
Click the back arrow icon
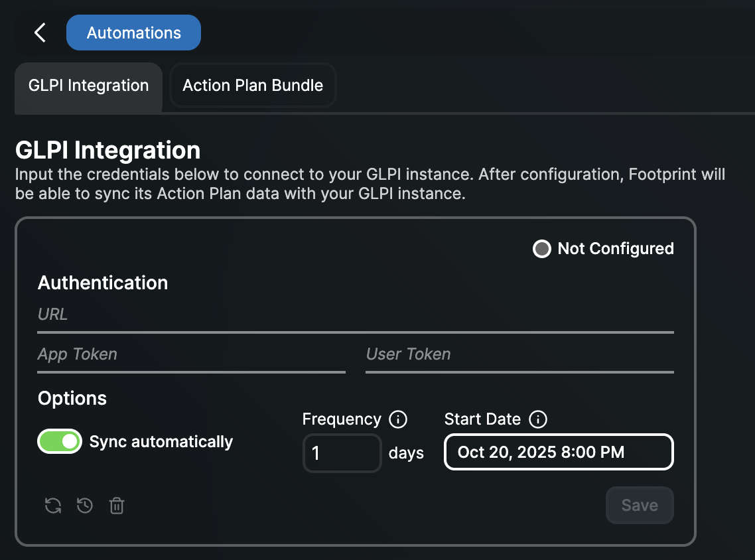tap(40, 33)
